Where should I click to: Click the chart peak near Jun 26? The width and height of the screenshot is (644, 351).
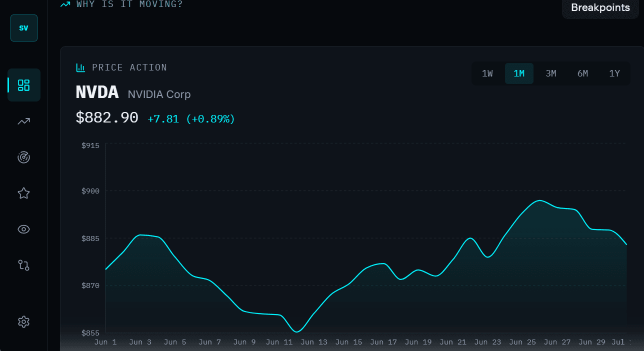point(538,200)
